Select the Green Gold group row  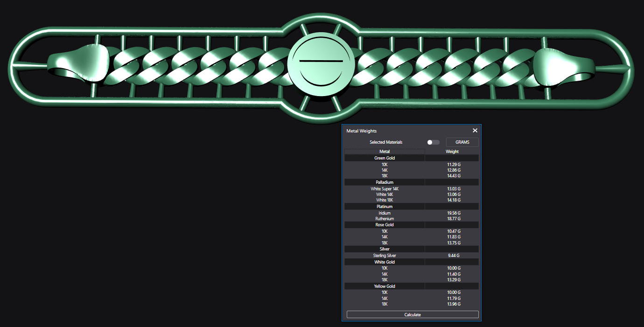(x=412, y=158)
